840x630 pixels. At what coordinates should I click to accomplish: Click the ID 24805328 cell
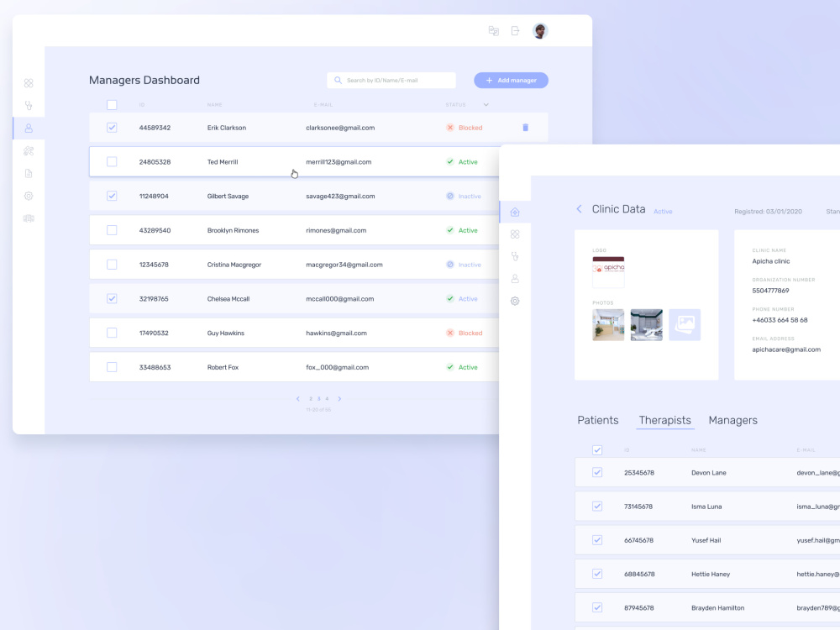point(155,162)
